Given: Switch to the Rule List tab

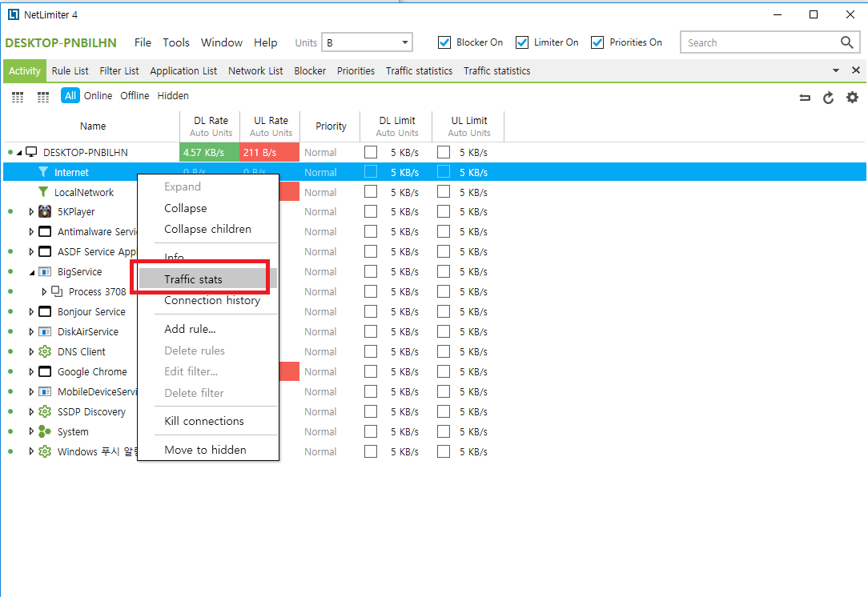Looking at the screenshot, I should 70,70.
